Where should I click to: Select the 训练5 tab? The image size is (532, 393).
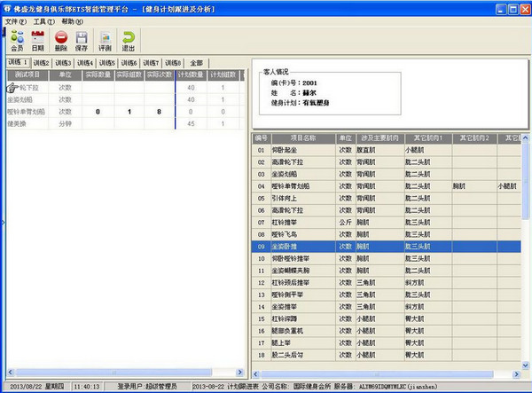click(x=107, y=63)
